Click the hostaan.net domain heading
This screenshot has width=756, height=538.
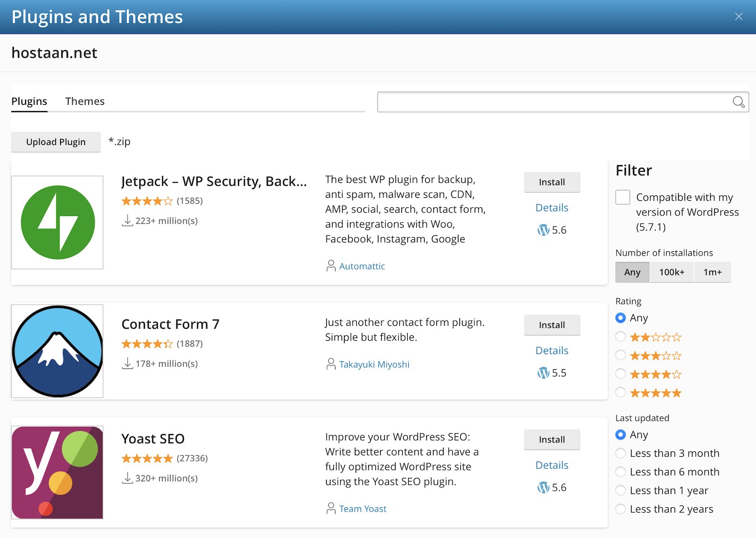coord(54,53)
